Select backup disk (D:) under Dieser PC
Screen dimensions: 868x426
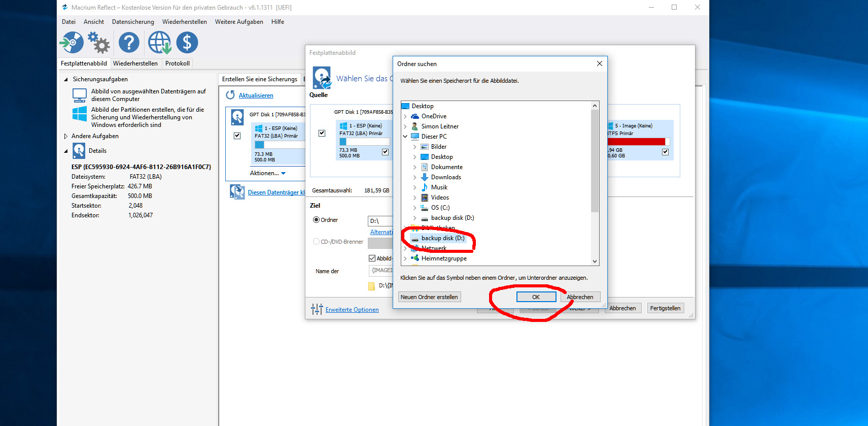click(453, 218)
